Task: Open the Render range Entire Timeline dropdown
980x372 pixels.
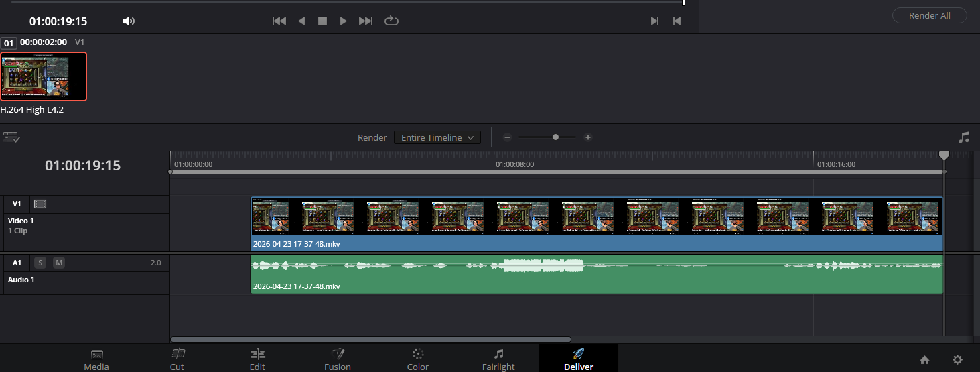Action: (437, 137)
